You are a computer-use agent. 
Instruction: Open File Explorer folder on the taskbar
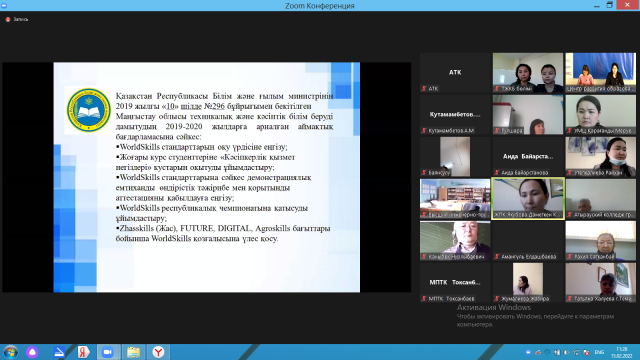[x=133, y=352]
